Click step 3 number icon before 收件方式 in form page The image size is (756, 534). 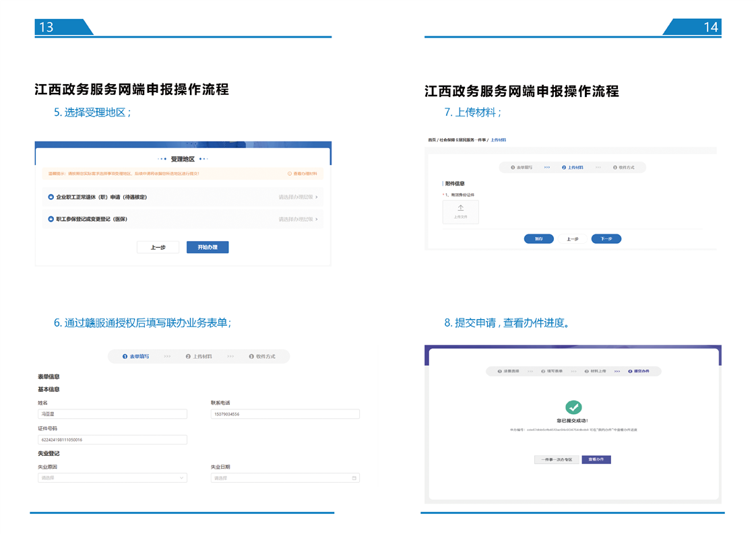click(251, 356)
